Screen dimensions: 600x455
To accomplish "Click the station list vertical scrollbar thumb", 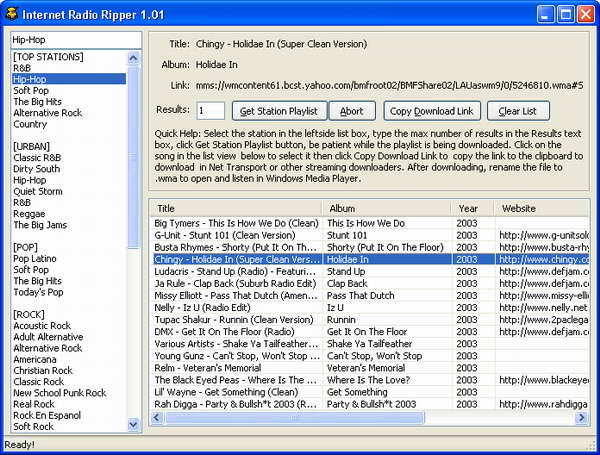I will (133, 157).
